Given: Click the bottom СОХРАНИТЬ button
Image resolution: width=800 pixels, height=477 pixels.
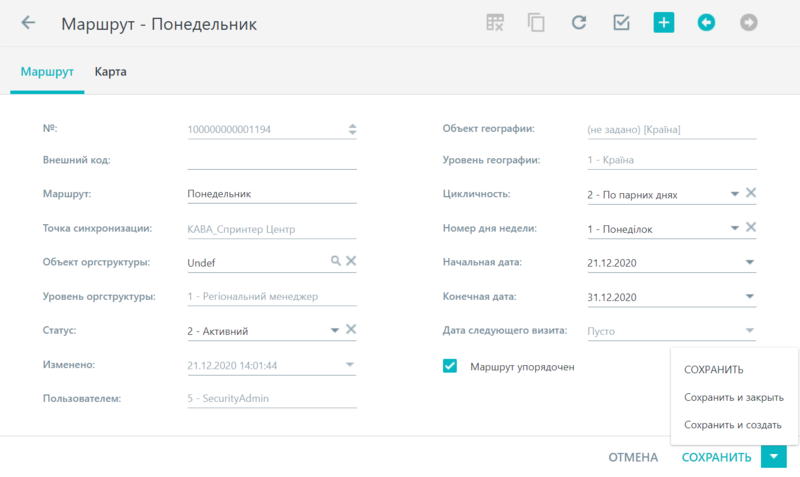Looking at the screenshot, I should (717, 458).
